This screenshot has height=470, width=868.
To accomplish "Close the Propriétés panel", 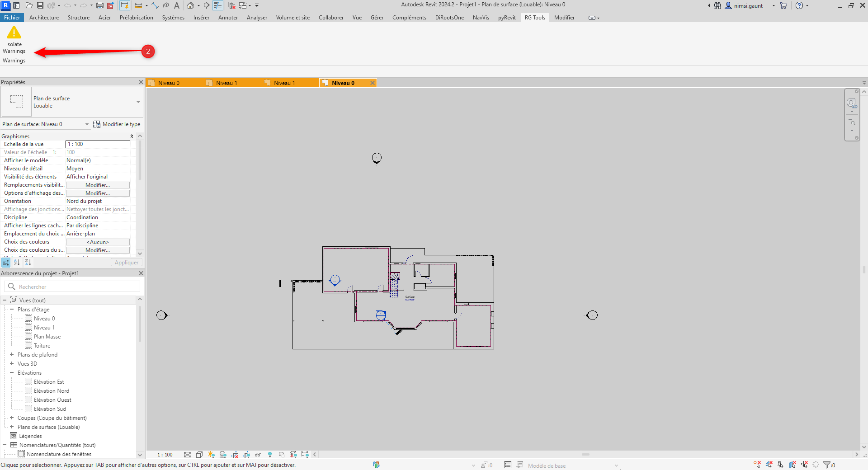I will pos(141,82).
